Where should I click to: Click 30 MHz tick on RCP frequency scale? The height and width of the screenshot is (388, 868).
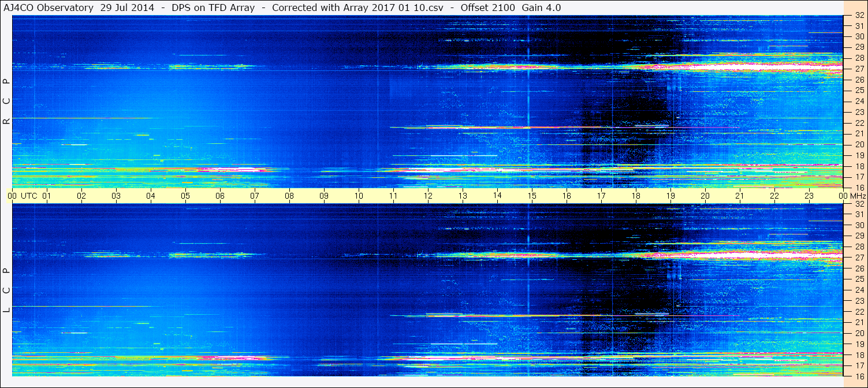coord(859,36)
